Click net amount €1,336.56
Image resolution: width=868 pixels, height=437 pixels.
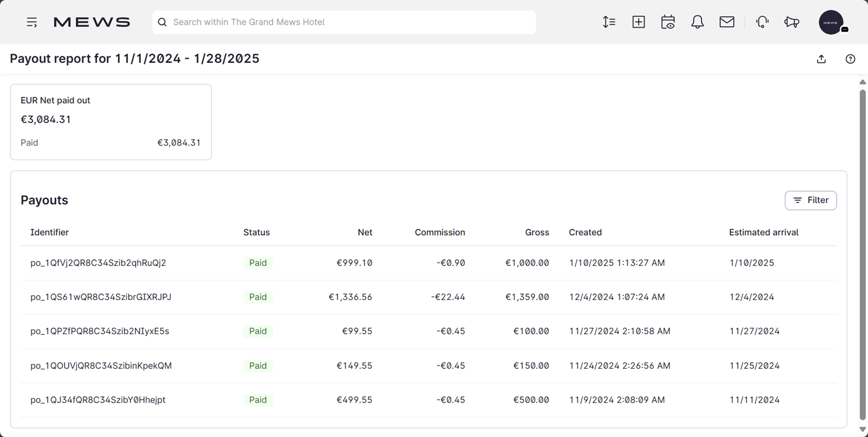point(350,297)
